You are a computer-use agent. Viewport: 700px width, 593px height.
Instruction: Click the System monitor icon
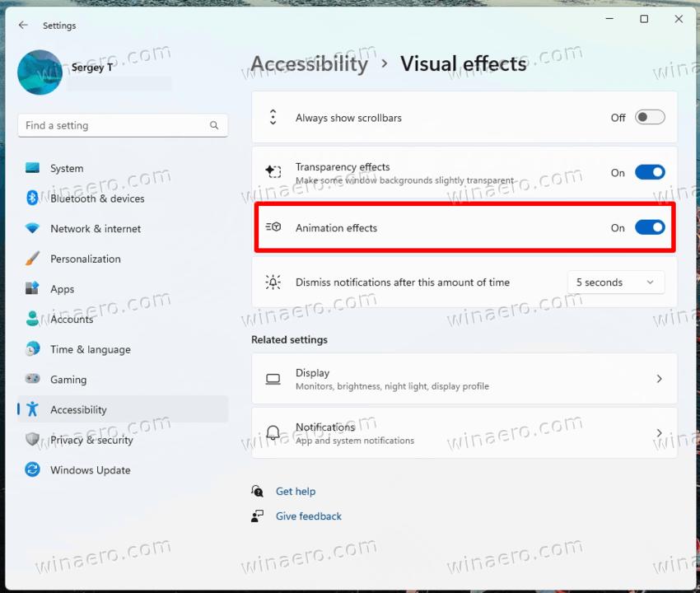click(32, 167)
